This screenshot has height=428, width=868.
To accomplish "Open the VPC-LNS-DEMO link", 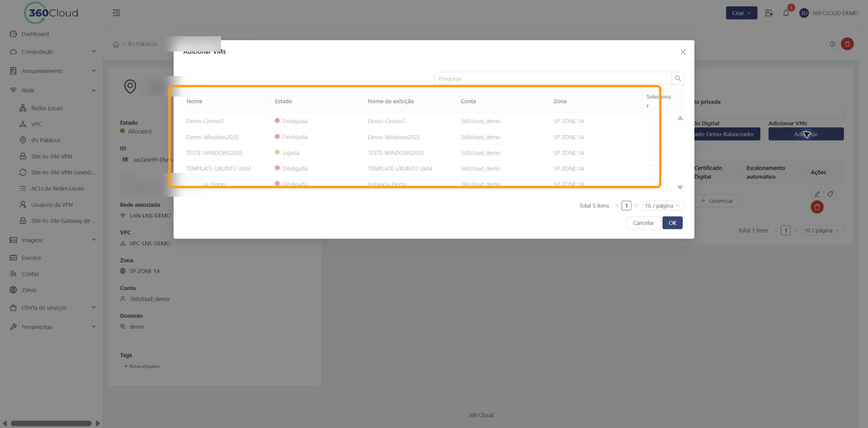I will (149, 243).
